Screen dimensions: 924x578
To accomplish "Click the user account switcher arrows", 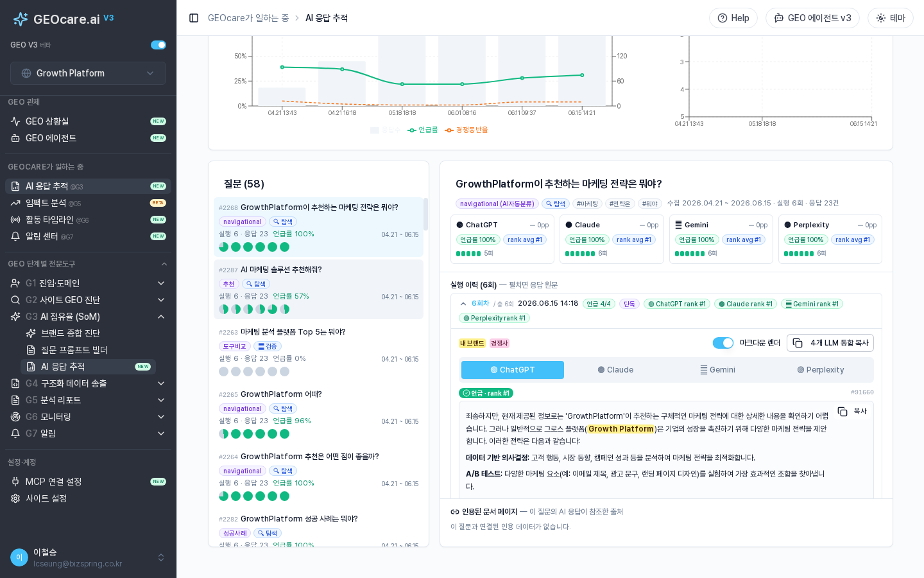I will pos(161,557).
